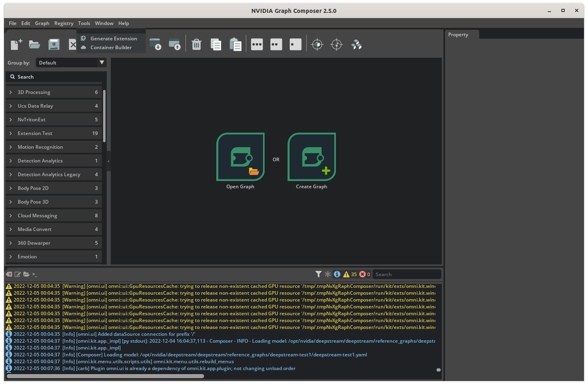The image size is (588, 385).
Task: Expand the Ucx Data Relay category
Action: click(54, 106)
